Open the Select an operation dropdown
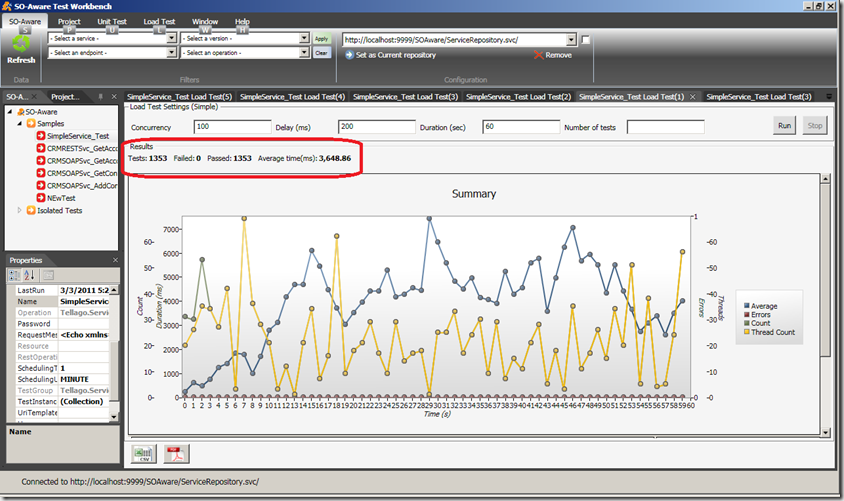This screenshot has width=844, height=501. tap(304, 52)
